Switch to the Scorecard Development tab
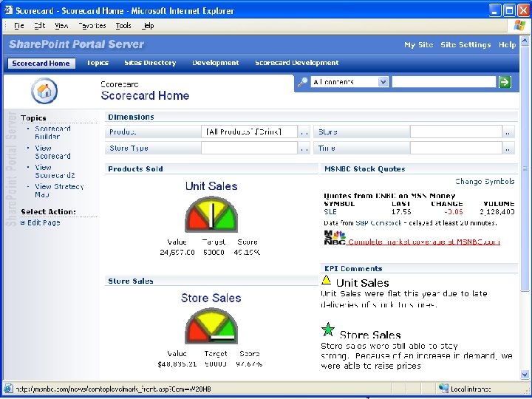Image resolution: width=532 pixels, height=399 pixels. 296,63
